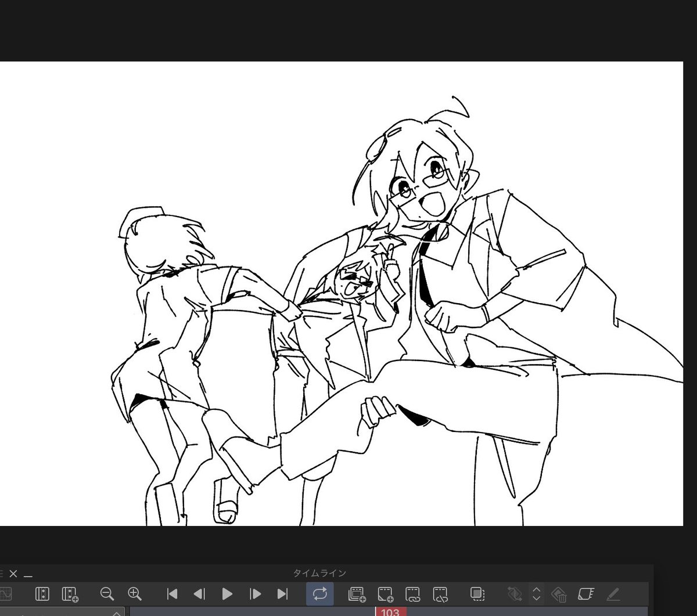The height and width of the screenshot is (616, 697).
Task: Jump to the last frame
Action: point(282,593)
